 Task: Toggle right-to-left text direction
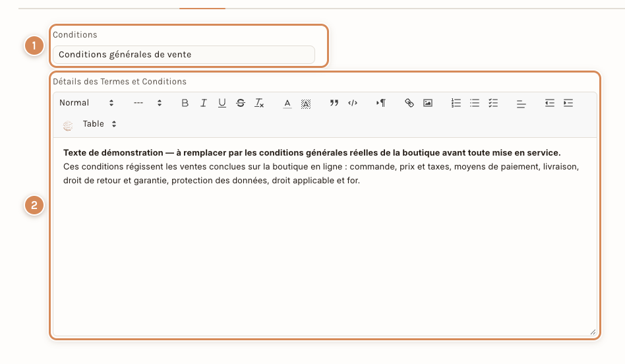[x=380, y=103]
